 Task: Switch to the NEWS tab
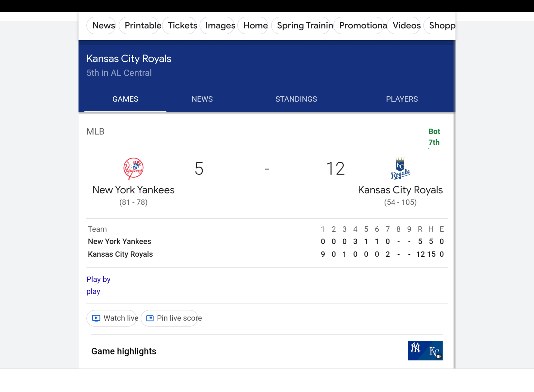202,99
